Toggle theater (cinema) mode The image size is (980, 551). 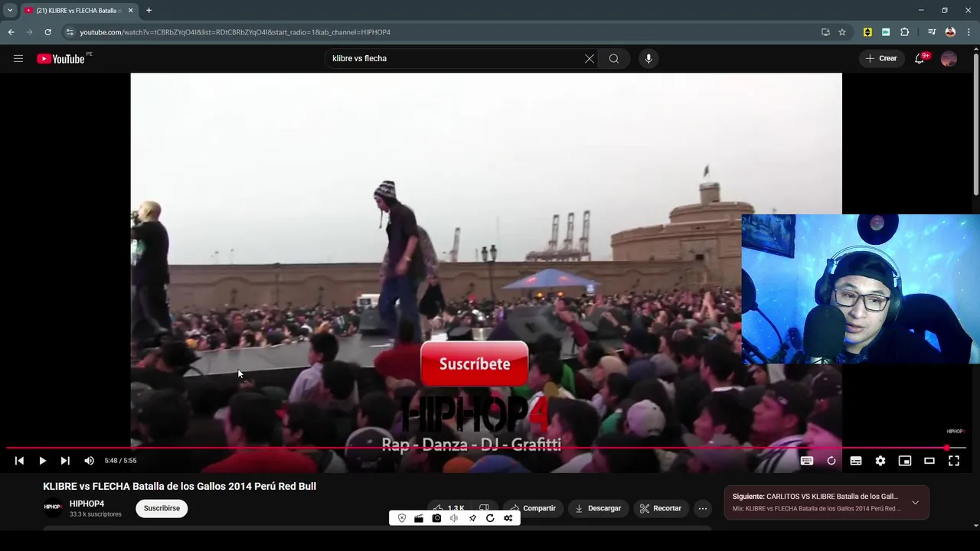pyautogui.click(x=929, y=461)
